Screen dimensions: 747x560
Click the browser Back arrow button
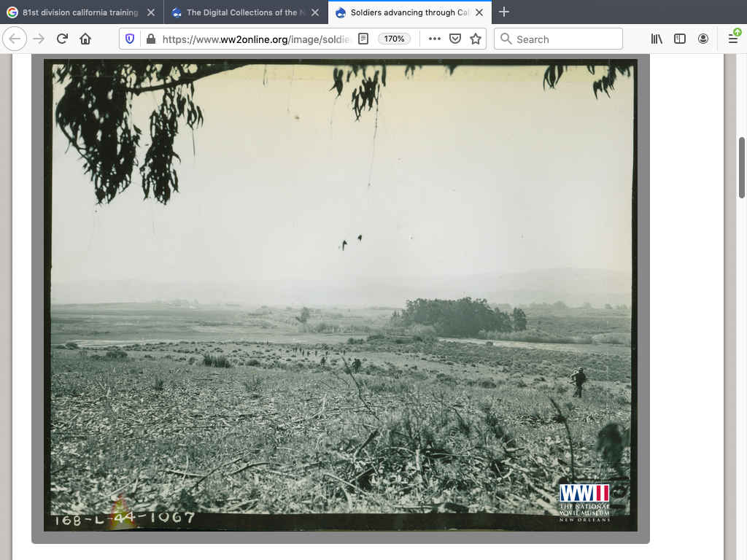[x=15, y=39]
